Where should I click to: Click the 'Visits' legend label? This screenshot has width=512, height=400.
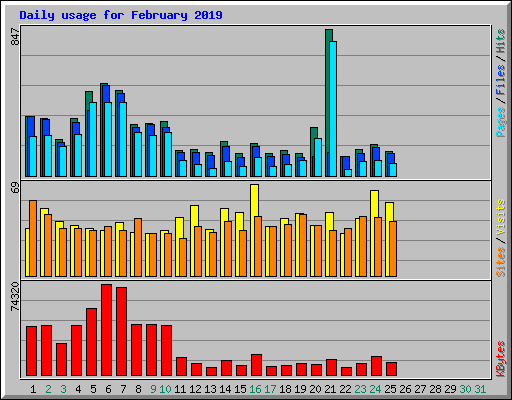point(501,218)
